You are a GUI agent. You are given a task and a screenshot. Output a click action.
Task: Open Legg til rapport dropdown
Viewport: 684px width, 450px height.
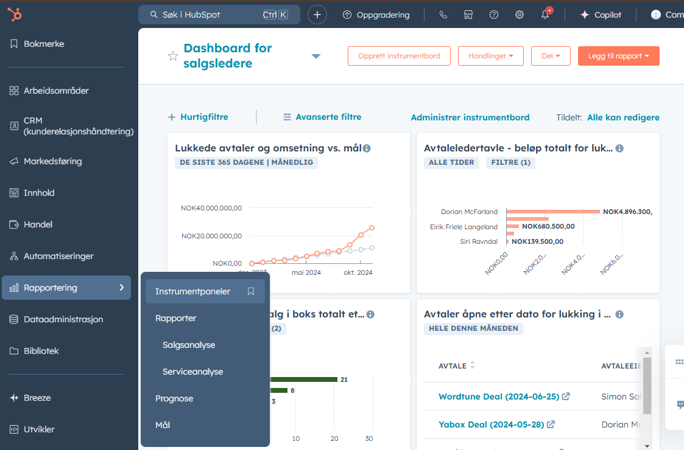619,56
